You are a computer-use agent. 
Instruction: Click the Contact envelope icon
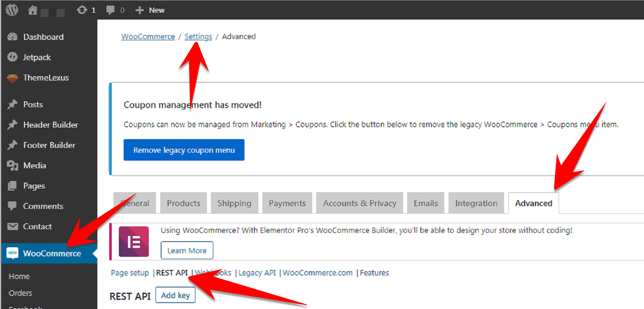tap(13, 226)
